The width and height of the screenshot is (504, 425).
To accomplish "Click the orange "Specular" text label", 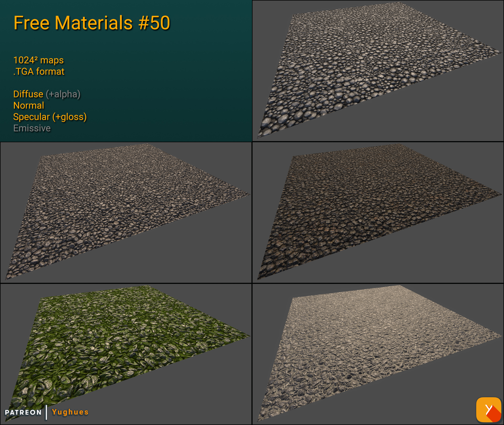I will (x=32, y=117).
